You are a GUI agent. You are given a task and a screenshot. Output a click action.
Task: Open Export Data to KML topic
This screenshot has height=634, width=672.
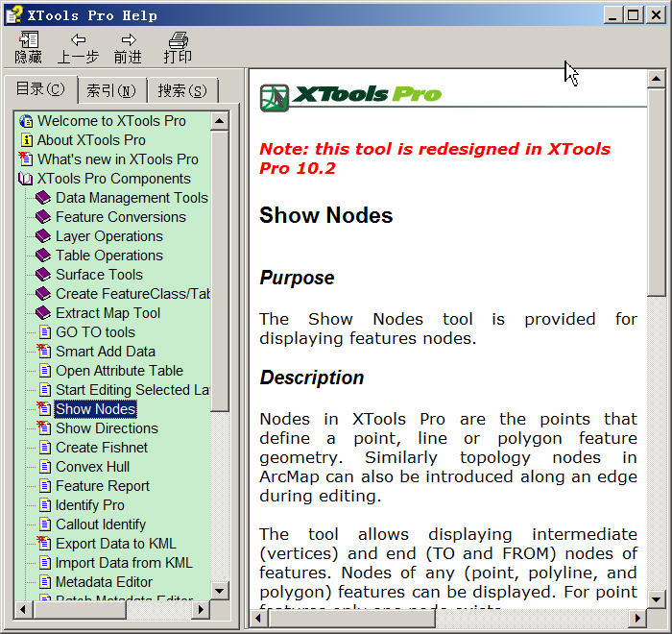116,544
